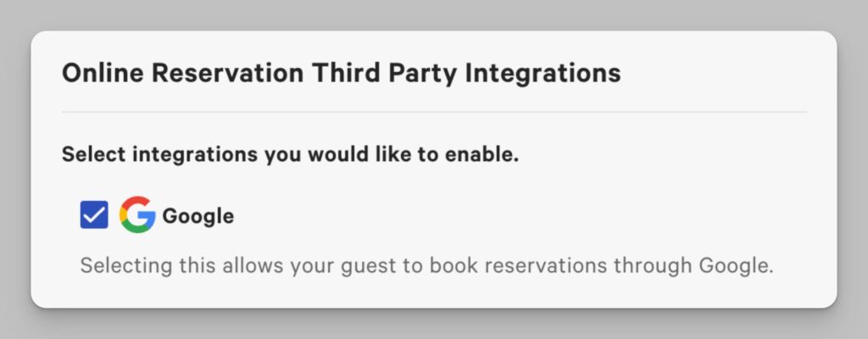Image resolution: width=868 pixels, height=339 pixels.
Task: Click the word Google ending the description
Action: pyautogui.click(x=735, y=266)
